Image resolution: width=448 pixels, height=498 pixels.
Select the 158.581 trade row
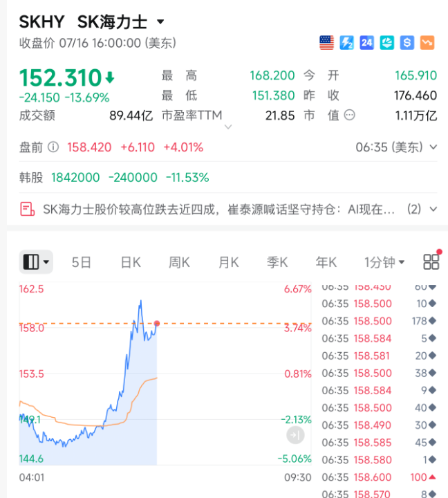click(x=379, y=356)
